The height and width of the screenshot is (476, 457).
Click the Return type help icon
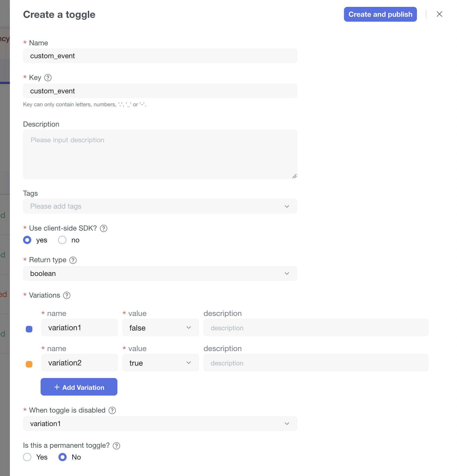click(x=73, y=260)
